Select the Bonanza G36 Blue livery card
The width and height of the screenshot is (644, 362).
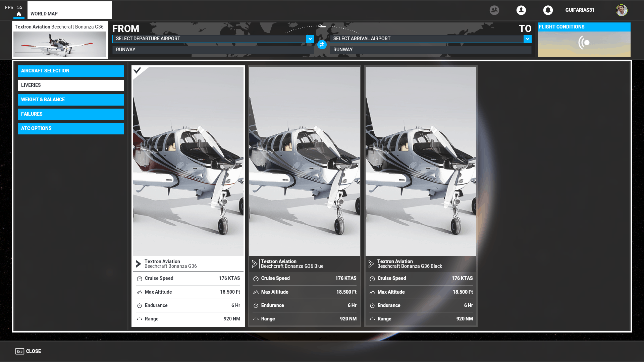pyautogui.click(x=304, y=161)
